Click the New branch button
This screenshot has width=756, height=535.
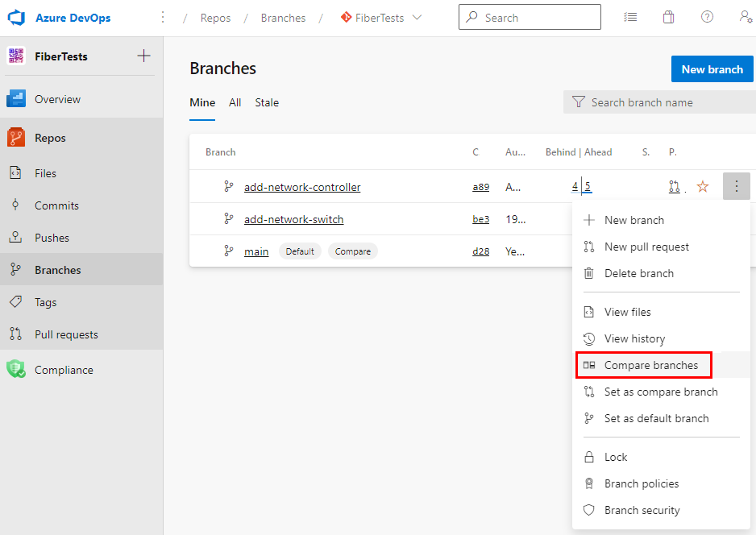point(712,68)
